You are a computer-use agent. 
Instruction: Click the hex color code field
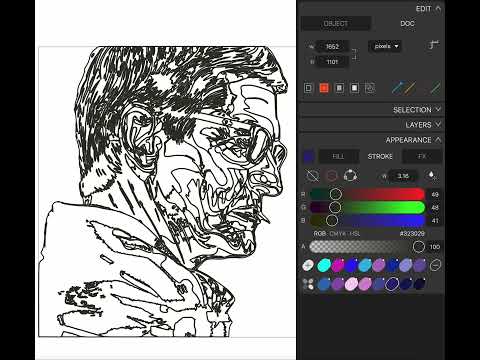pyautogui.click(x=412, y=234)
